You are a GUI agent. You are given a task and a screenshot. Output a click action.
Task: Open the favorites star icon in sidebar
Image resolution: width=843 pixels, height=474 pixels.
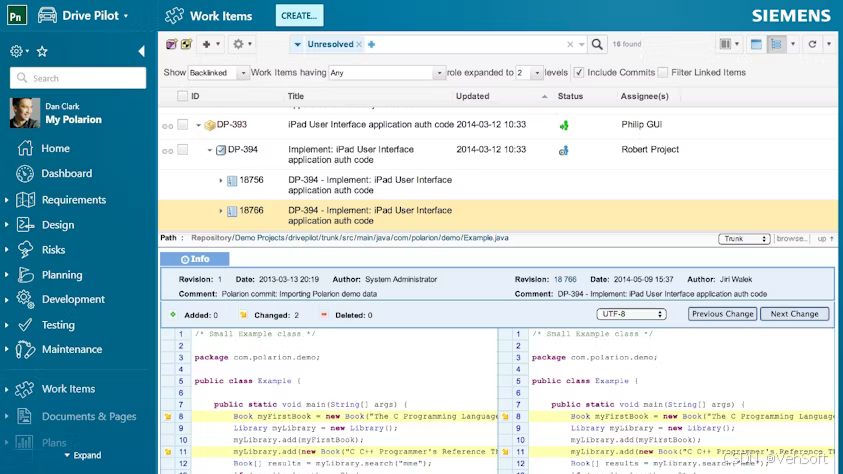click(x=42, y=52)
